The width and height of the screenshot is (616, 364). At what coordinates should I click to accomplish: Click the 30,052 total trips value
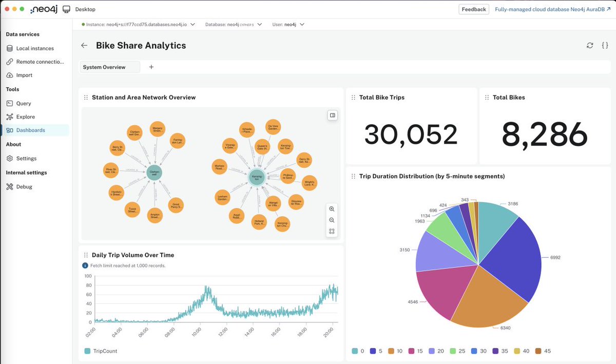411,135
